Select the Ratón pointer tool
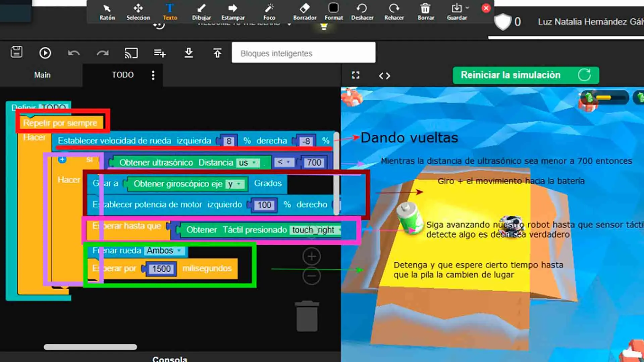Viewport: 644px width, 362px height. pos(107,12)
